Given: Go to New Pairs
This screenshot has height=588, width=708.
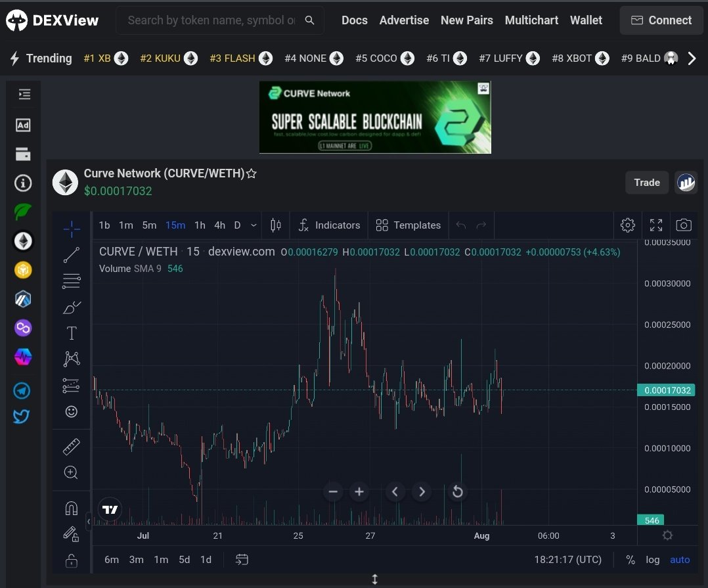Looking at the screenshot, I should (x=466, y=20).
